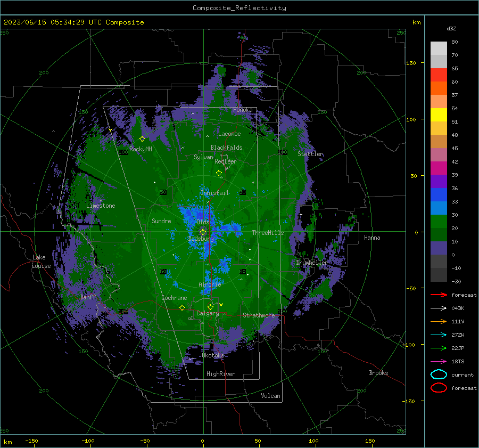Pick the magenta swatch between 42 and 39 dBZ
Image resolution: width=479 pixels, height=448 pixels.
click(x=439, y=168)
